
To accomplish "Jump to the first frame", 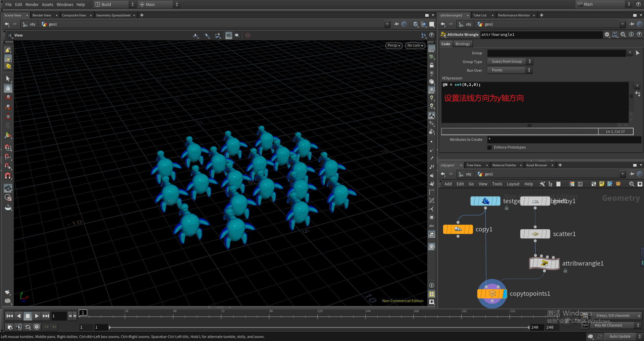I will 10,316.
